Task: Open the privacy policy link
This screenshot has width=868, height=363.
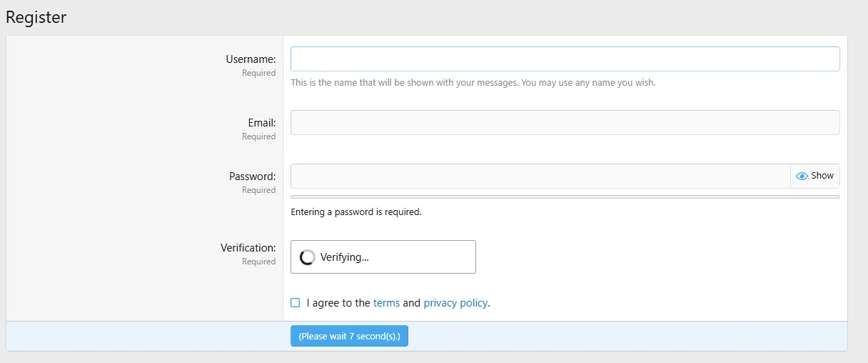Action: point(455,303)
